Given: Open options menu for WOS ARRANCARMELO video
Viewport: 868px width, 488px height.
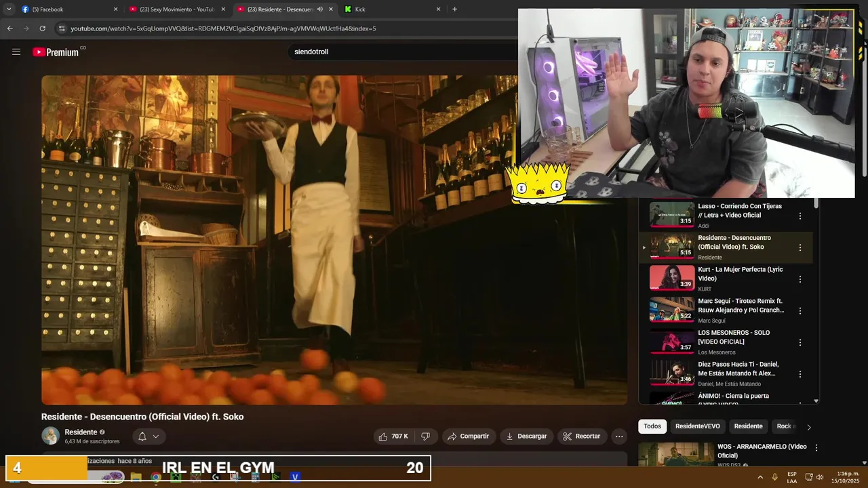Looking at the screenshot, I should point(816,448).
